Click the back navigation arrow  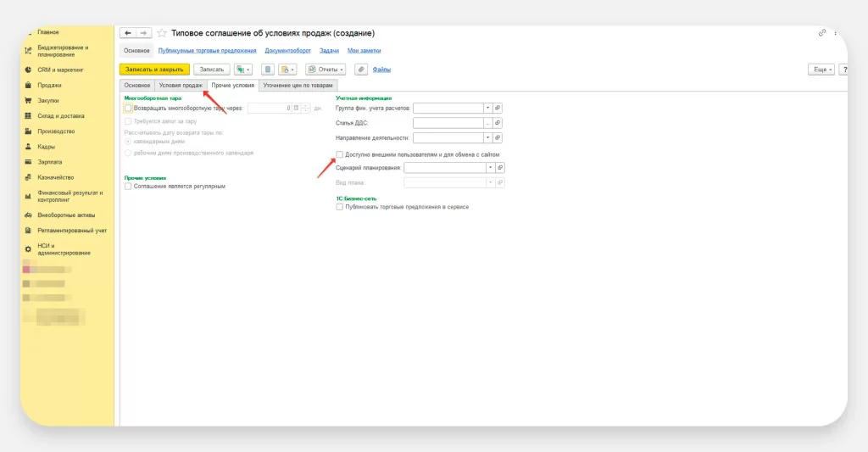pos(127,33)
